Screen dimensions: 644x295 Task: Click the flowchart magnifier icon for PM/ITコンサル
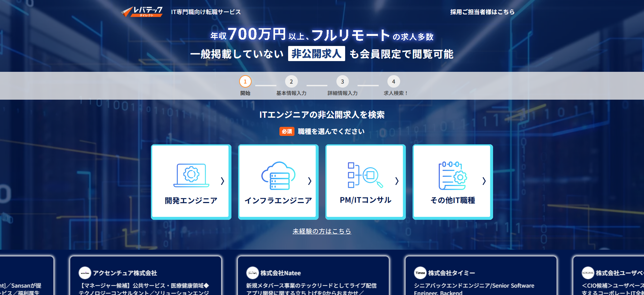(365, 175)
